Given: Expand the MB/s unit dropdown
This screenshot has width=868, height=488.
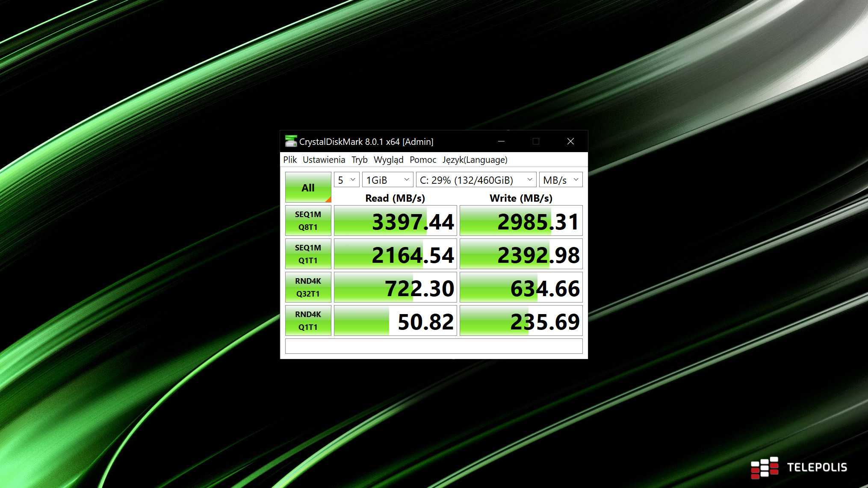Looking at the screenshot, I should point(560,180).
